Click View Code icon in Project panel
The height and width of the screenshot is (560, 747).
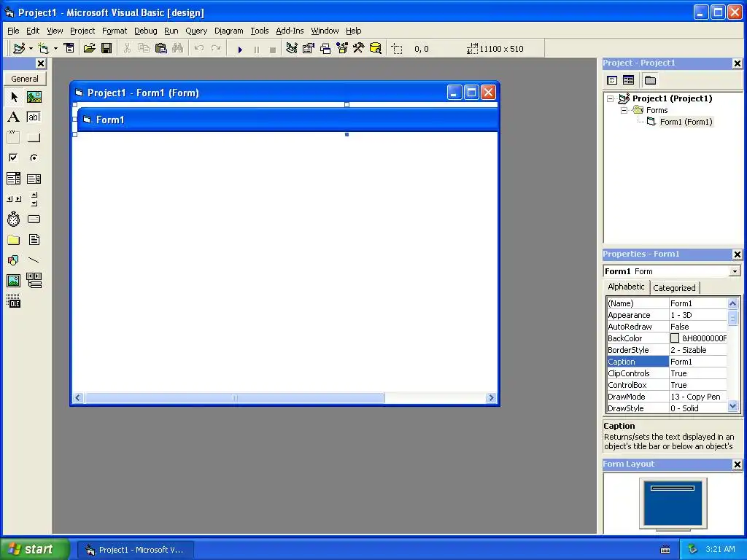612,80
